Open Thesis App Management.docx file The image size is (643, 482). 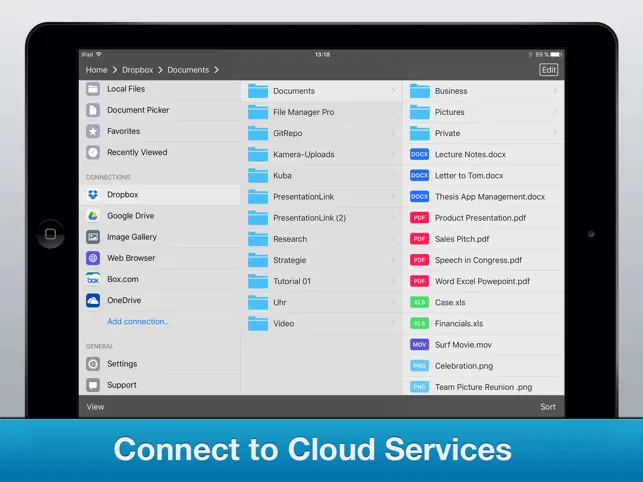click(x=484, y=197)
